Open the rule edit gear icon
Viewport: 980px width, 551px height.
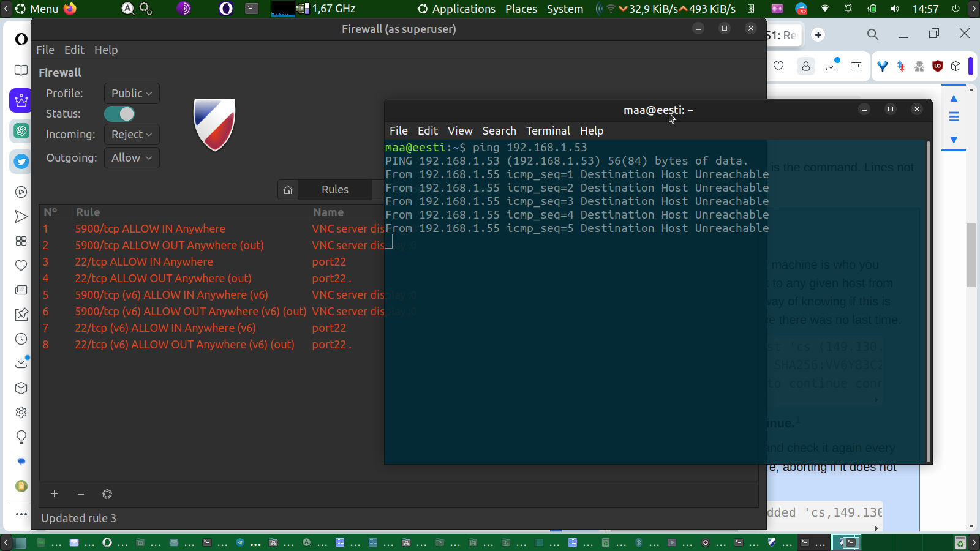(x=107, y=494)
